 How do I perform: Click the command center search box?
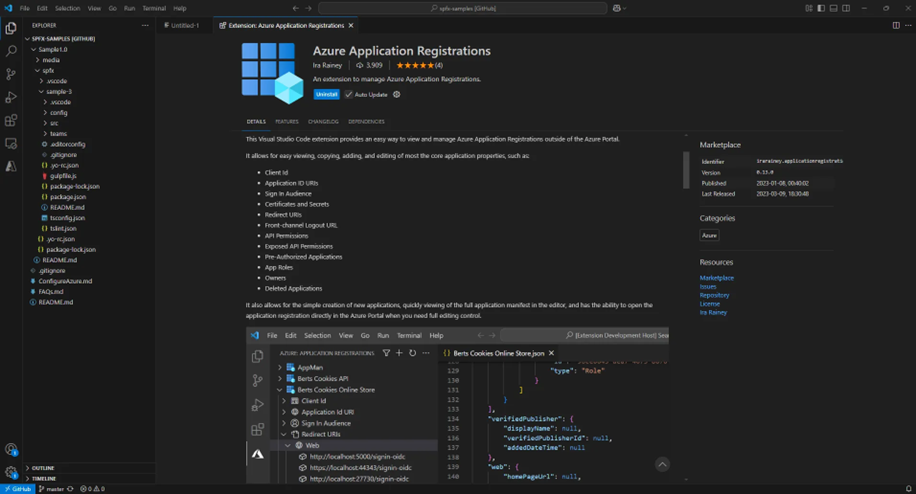click(x=463, y=8)
